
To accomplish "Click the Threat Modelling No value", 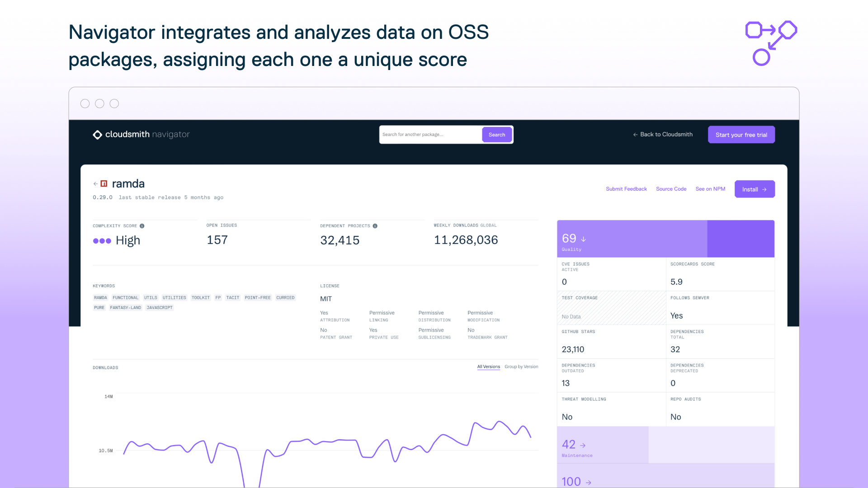I will [567, 417].
